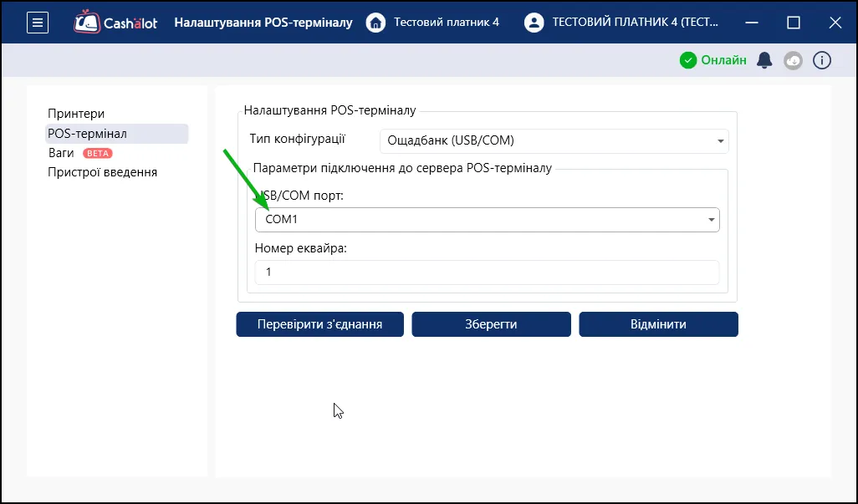Expand the USB/COM порт dropdown

pos(487,220)
